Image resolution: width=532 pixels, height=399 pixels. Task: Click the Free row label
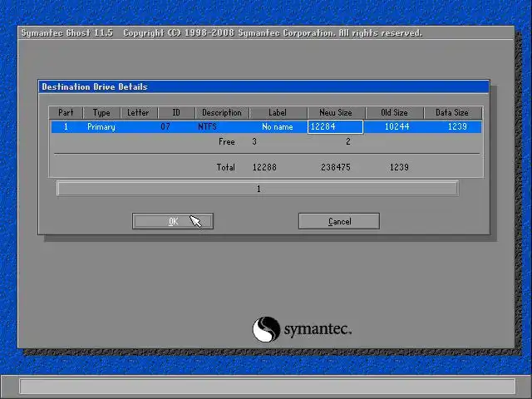point(227,142)
